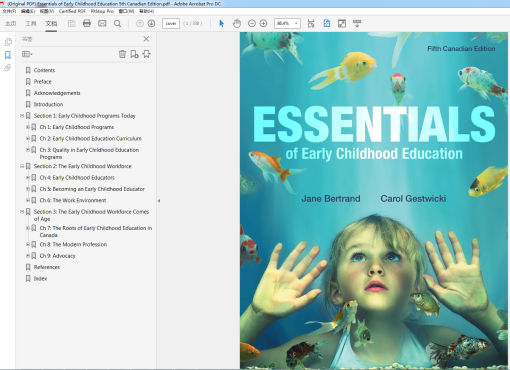Screen dimensions: 510x370
Task: Click the page label input field
Action: [171, 23]
